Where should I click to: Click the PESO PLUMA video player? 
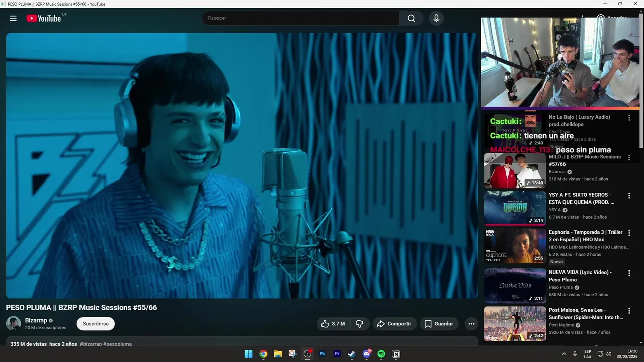[x=242, y=165]
